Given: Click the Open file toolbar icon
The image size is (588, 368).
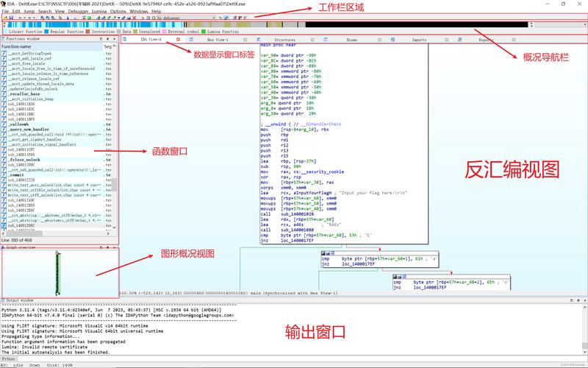Looking at the screenshot, I should click(x=6, y=18).
